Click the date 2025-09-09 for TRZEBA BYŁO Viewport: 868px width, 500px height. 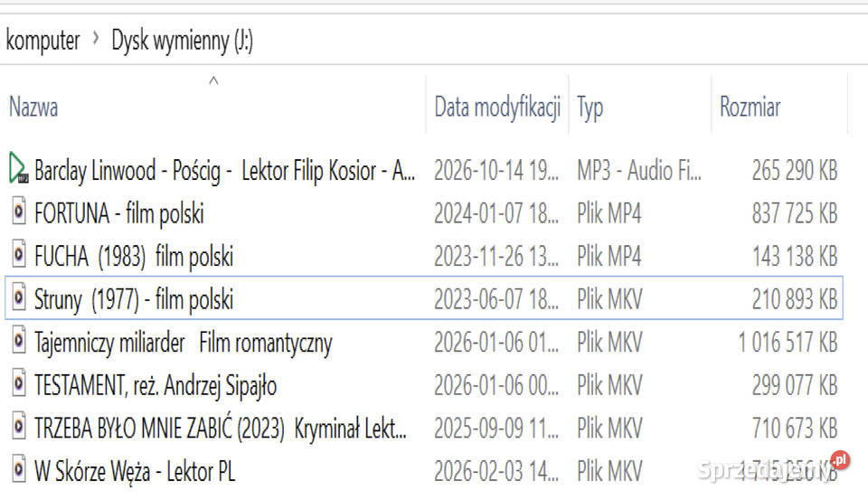[496, 429]
